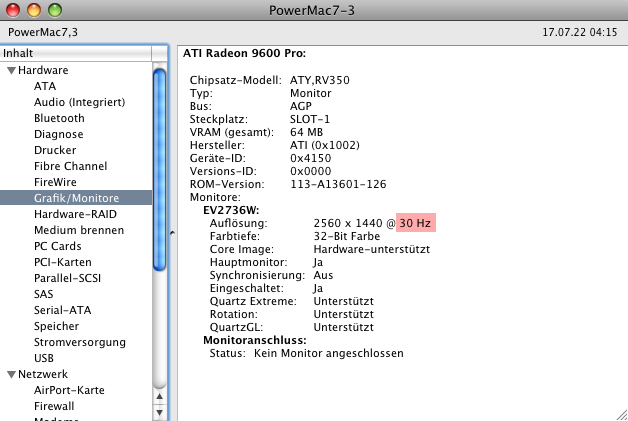Click the sidebar scroll down arrow
628x421 pixels.
[159, 412]
